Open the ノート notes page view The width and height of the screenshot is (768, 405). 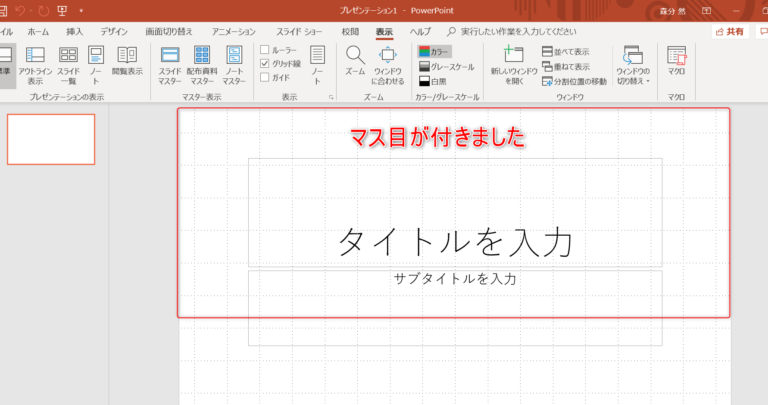click(x=96, y=65)
